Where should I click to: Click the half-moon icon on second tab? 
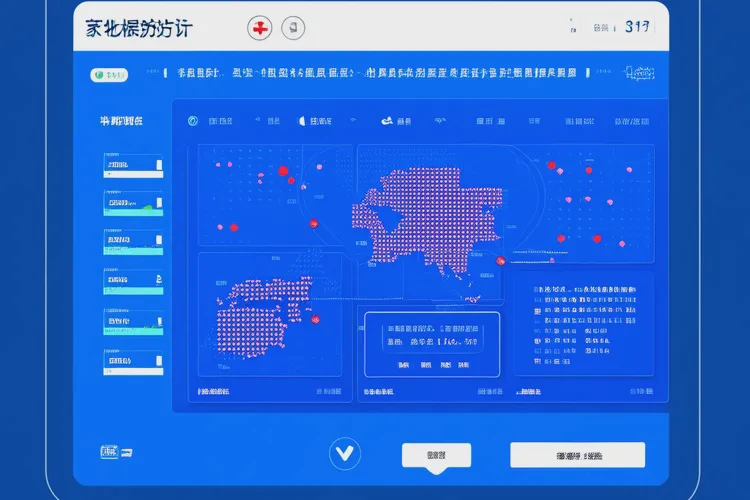coord(301,122)
